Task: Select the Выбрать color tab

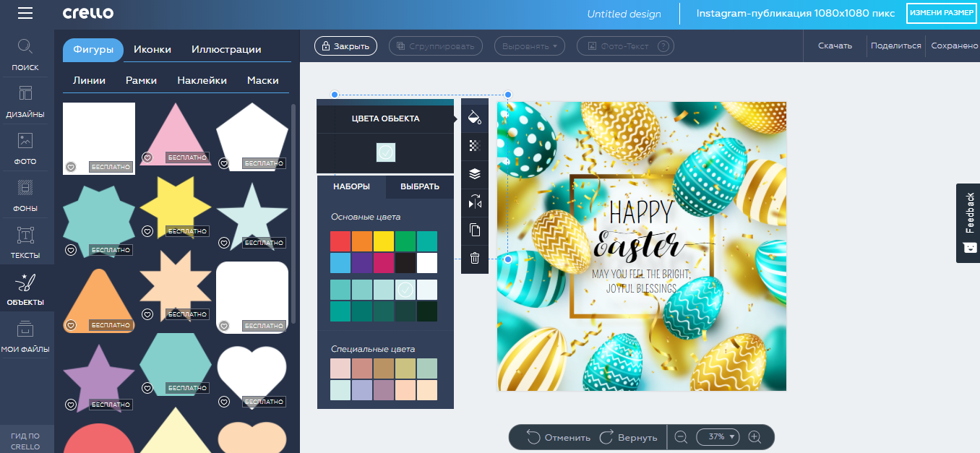Action: 420,186
